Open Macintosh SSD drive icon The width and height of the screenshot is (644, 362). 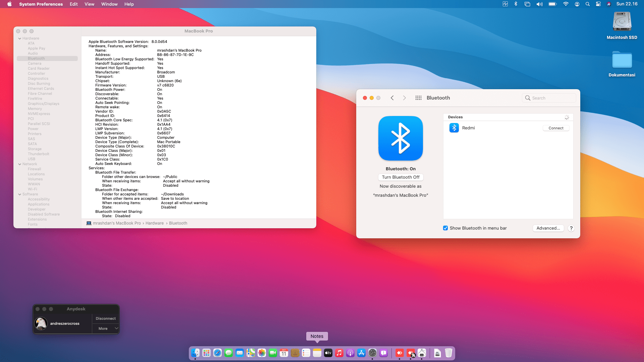coord(622,22)
